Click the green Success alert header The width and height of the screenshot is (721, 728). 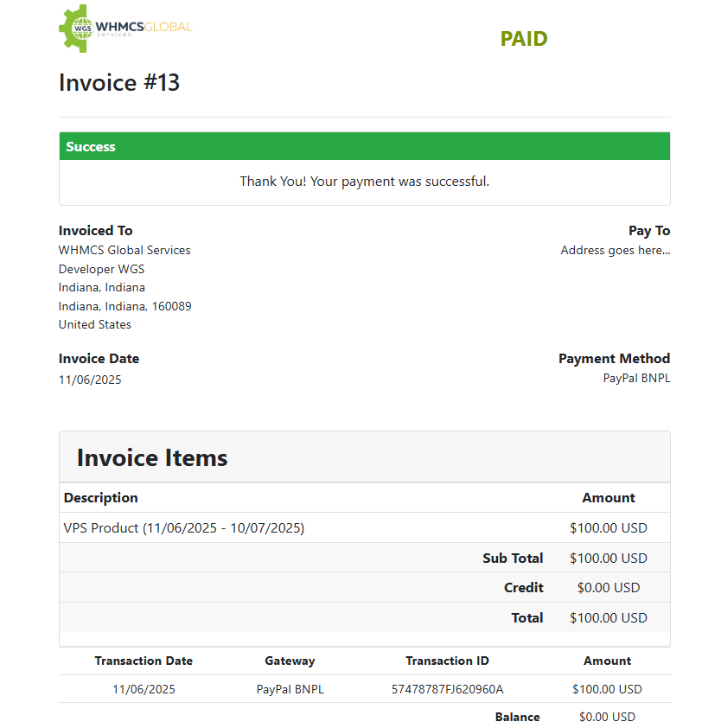click(364, 147)
